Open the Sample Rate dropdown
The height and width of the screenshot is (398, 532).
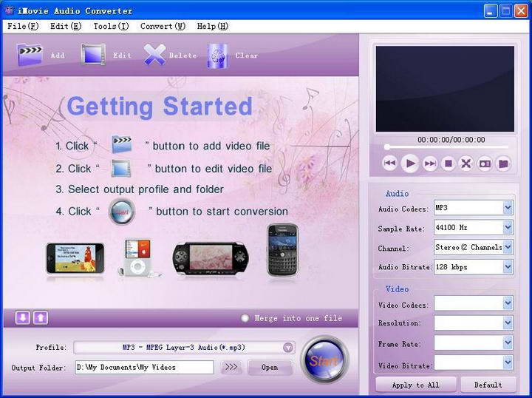pos(508,227)
